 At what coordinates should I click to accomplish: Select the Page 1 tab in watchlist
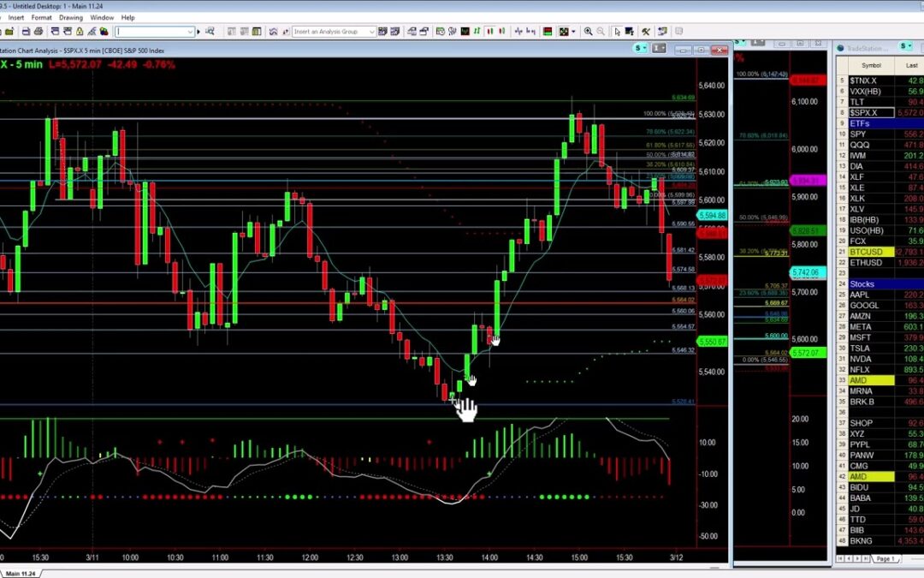point(886,558)
